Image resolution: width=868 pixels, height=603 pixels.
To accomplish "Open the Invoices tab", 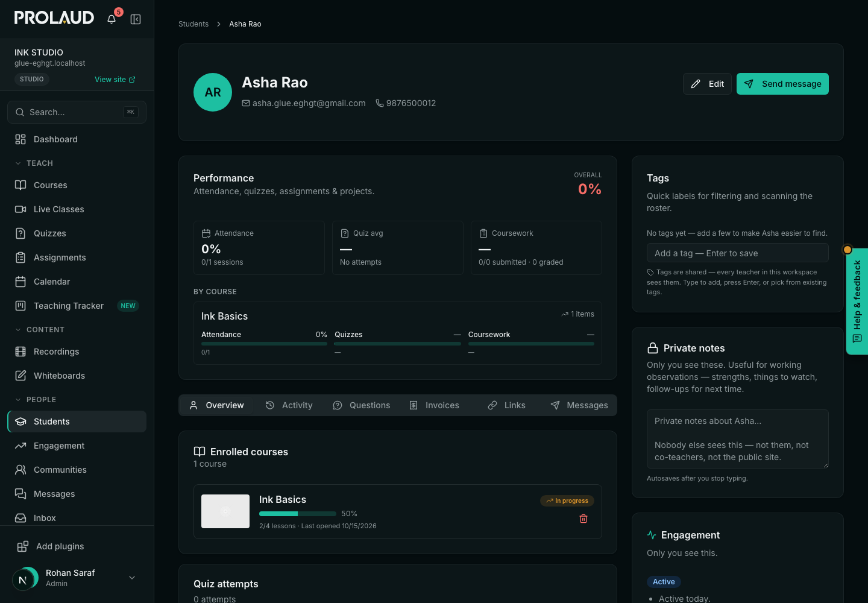I will click(x=434, y=405).
